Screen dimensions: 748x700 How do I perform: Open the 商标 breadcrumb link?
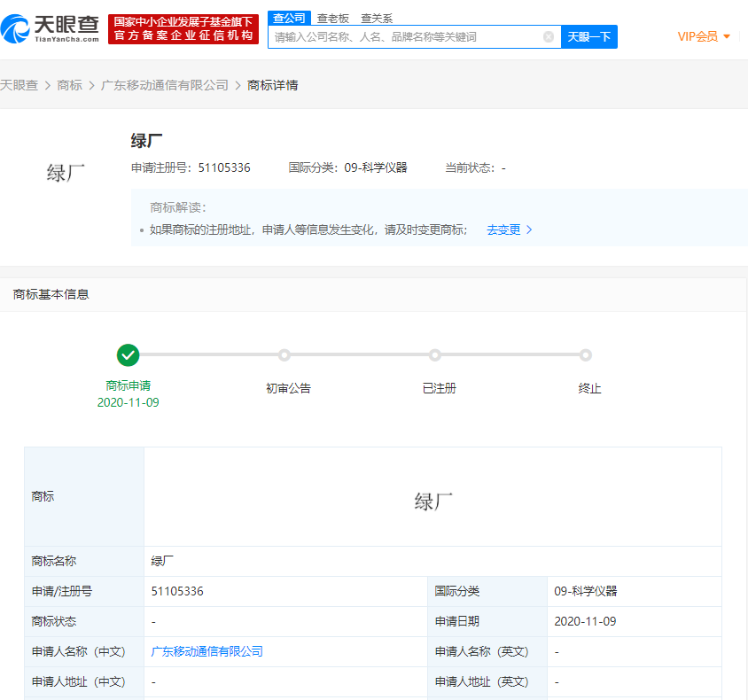click(69, 85)
